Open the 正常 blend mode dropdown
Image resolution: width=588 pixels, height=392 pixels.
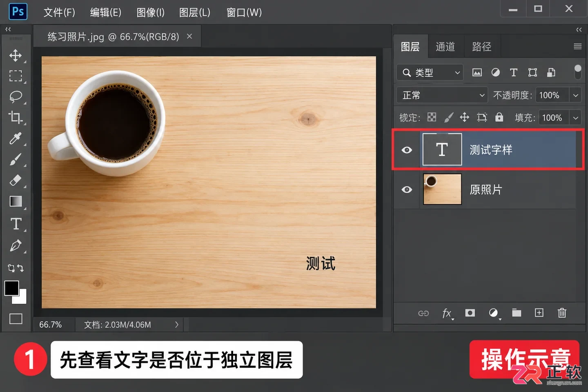tap(442, 95)
